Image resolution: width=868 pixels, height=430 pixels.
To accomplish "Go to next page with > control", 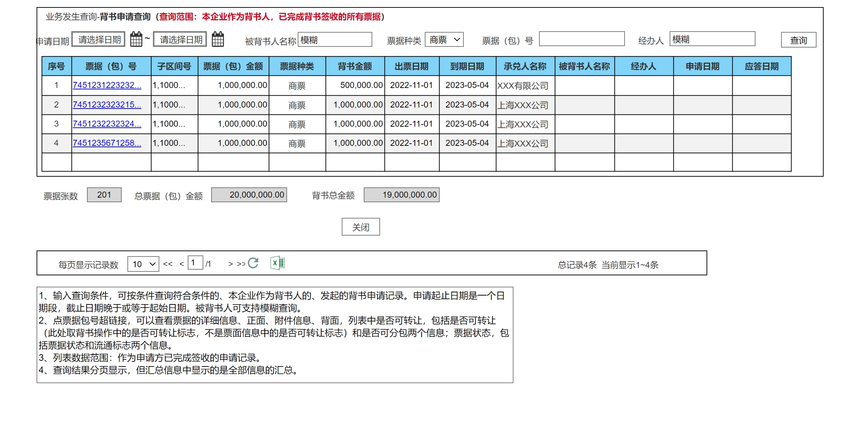I will 231,264.
